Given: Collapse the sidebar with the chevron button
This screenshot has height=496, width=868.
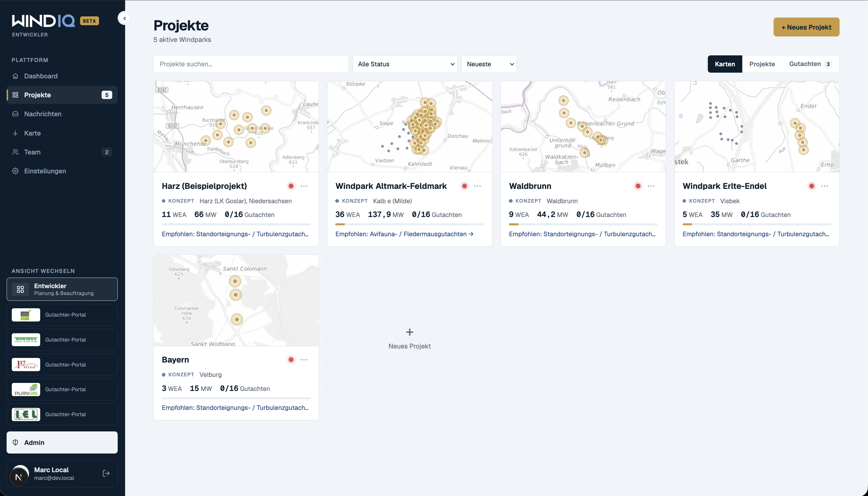Looking at the screenshot, I should coord(124,18).
